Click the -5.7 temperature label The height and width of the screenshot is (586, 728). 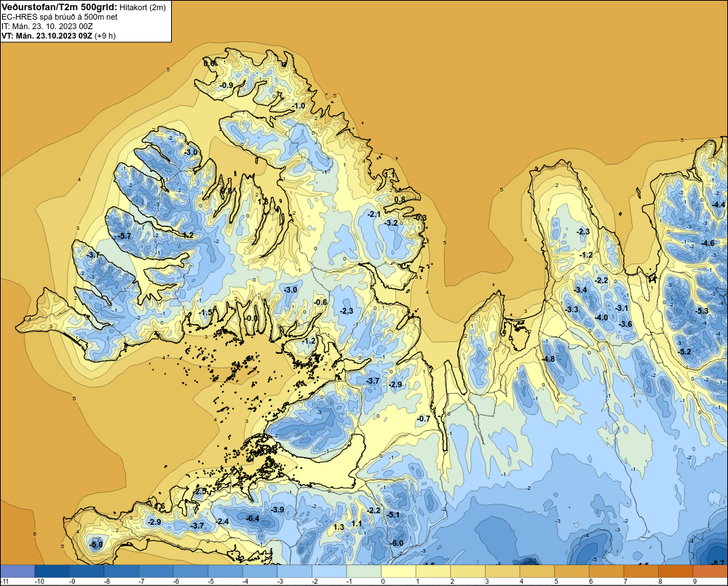(x=124, y=236)
